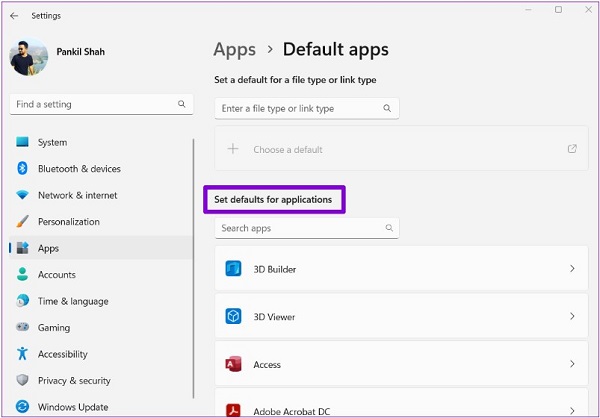Image resolution: width=600 pixels, height=418 pixels.
Task: Click the Adobe Acrobat DC icon
Action: [233, 410]
